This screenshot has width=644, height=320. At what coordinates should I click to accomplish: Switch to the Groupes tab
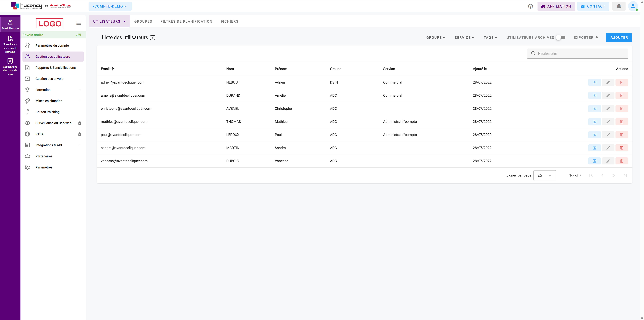click(143, 21)
